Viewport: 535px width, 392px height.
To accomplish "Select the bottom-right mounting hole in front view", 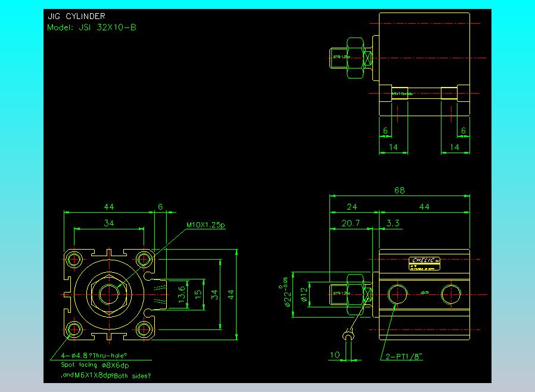I will coord(144,328).
